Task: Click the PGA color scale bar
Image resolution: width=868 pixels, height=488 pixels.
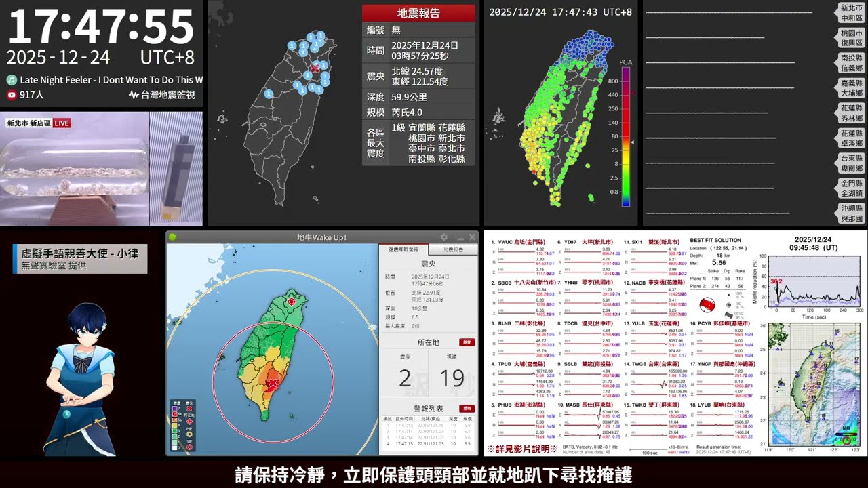Action: 626,136
